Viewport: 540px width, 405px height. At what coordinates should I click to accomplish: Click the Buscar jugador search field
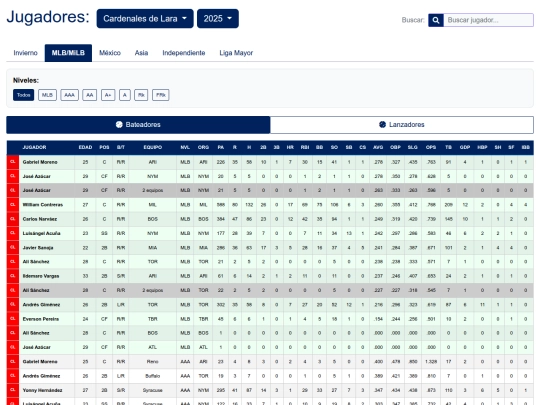(488, 20)
